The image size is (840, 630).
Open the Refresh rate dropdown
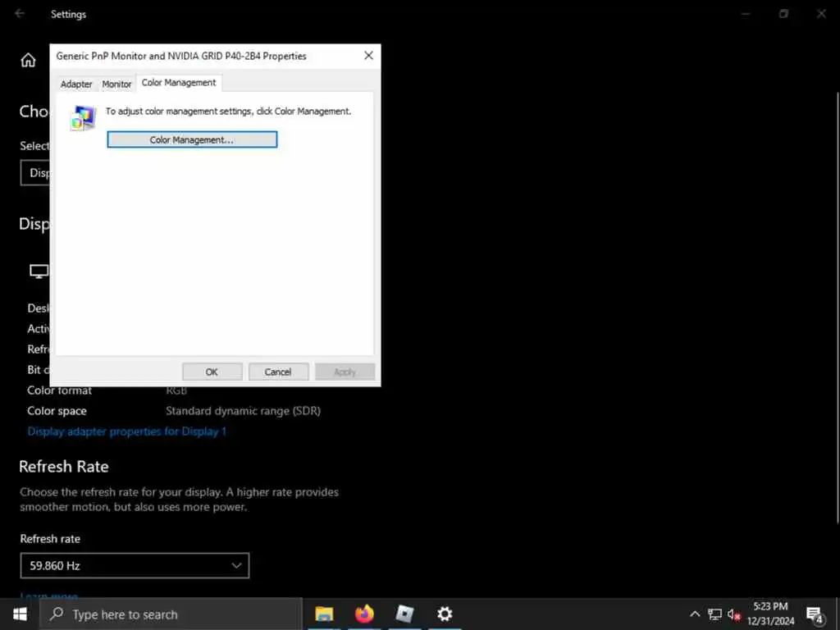(x=135, y=566)
